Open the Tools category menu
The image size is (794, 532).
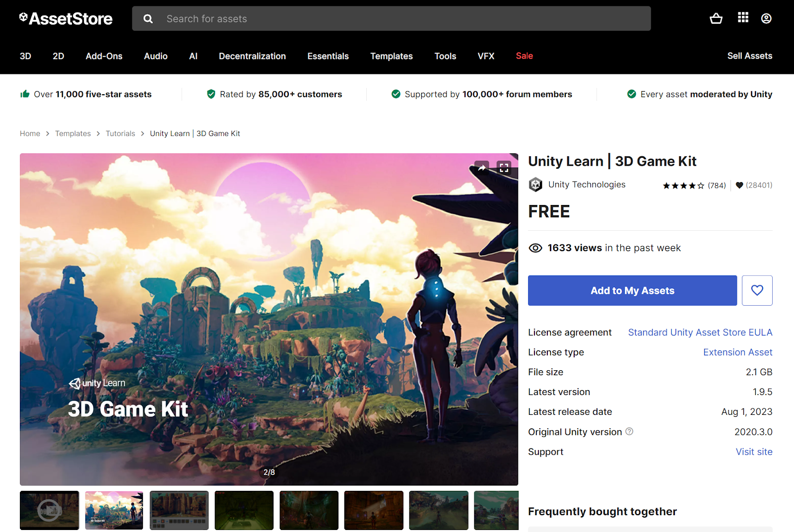445,56
